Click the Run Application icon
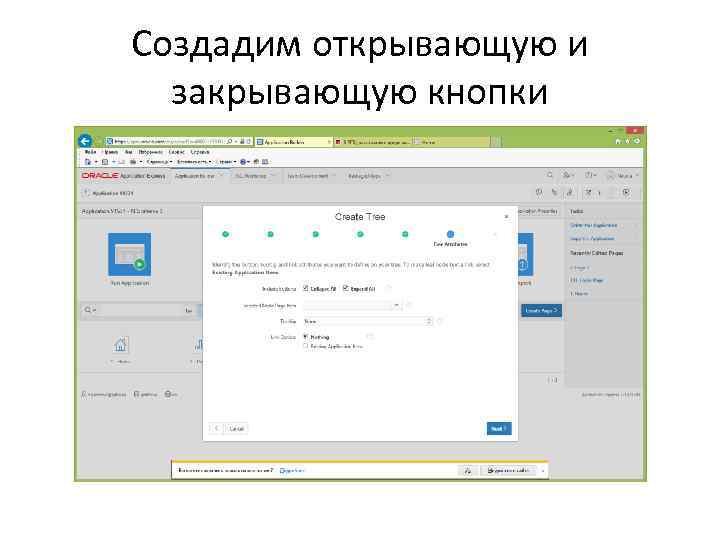Screen dimensions: 720x540 click(x=129, y=254)
